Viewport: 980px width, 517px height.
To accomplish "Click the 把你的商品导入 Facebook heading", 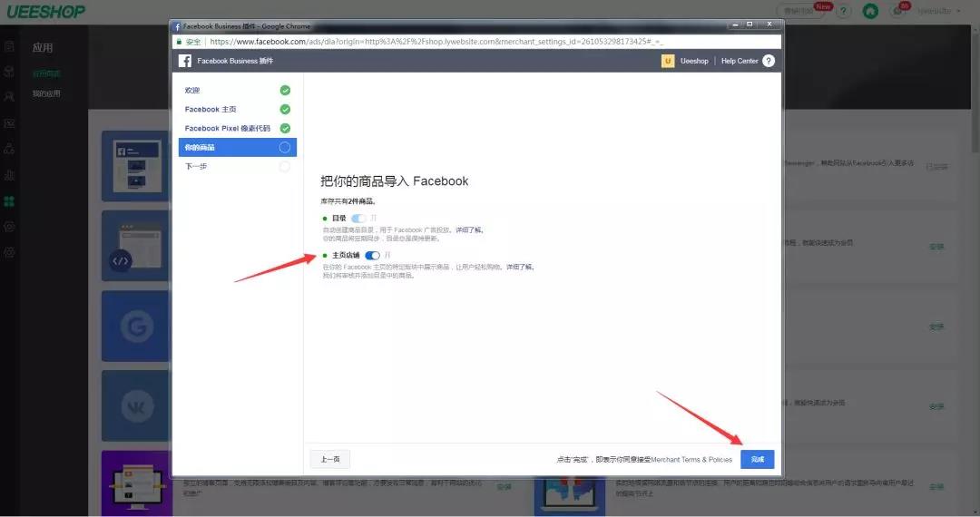I will pyautogui.click(x=395, y=181).
